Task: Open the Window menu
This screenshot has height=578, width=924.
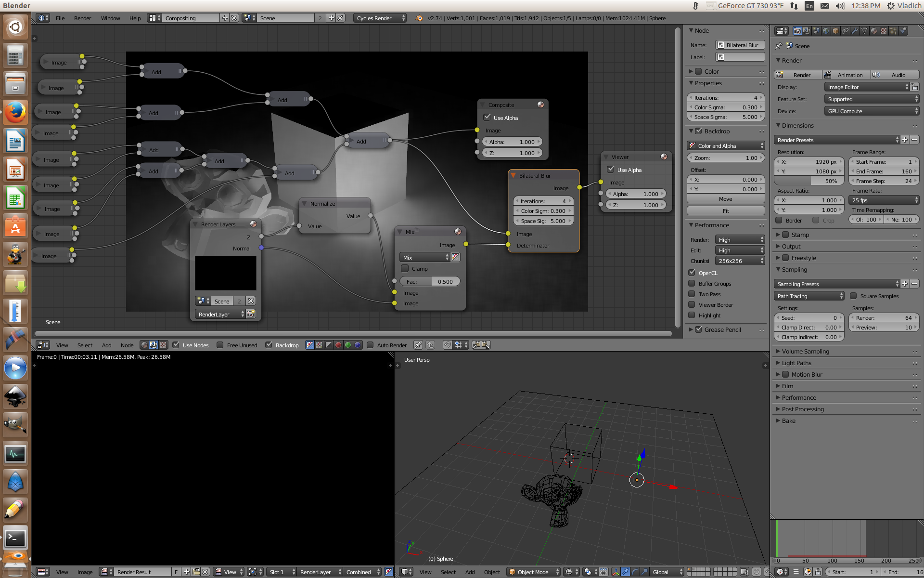Action: (110, 18)
